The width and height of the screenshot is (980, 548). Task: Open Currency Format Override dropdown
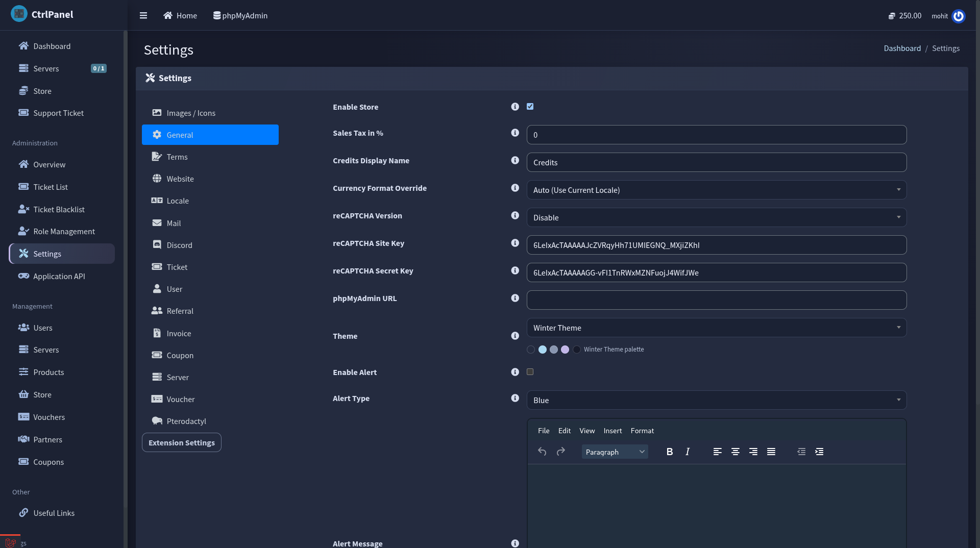point(717,190)
